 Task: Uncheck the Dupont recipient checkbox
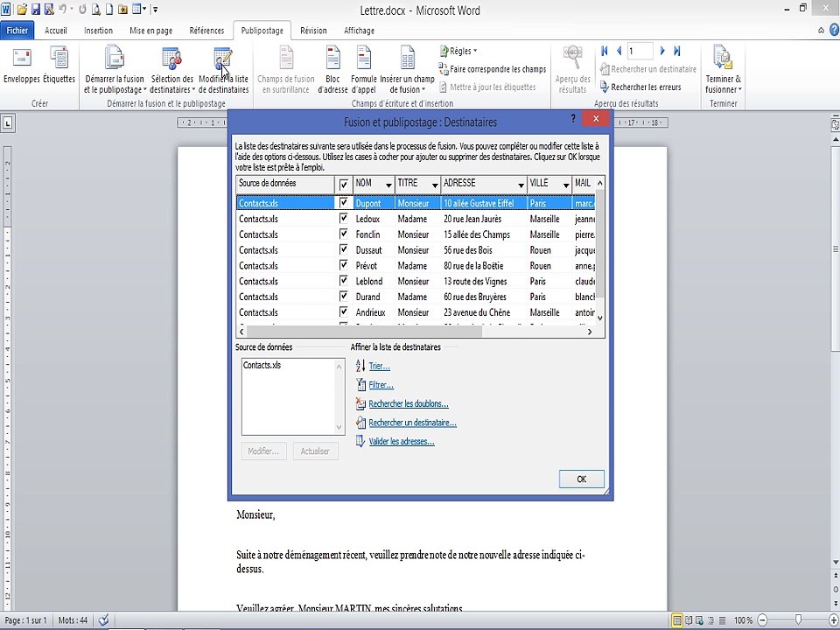(343, 202)
